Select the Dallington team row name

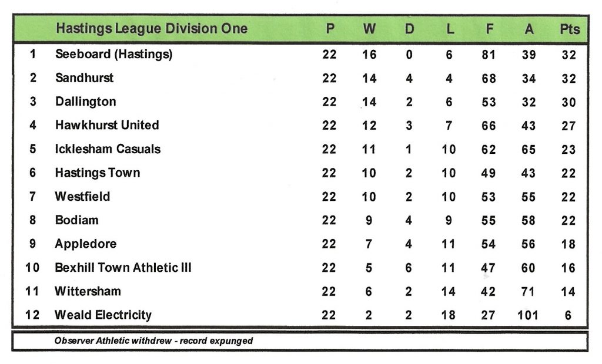tap(85, 102)
